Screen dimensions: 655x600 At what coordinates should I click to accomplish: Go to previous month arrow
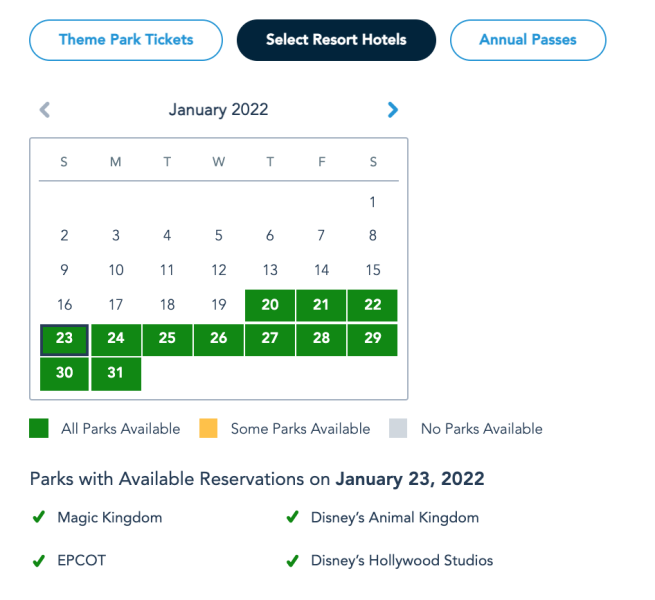point(44,110)
